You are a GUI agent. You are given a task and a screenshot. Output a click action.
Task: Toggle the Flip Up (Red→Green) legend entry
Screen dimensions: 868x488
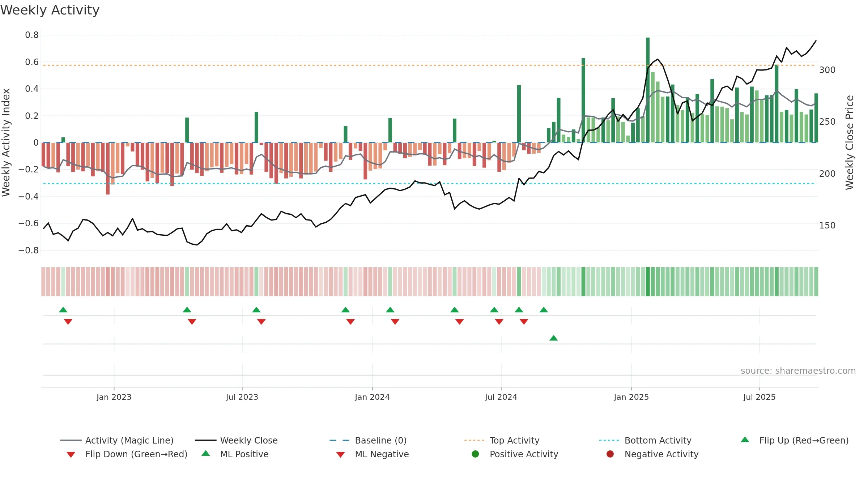pos(795,440)
